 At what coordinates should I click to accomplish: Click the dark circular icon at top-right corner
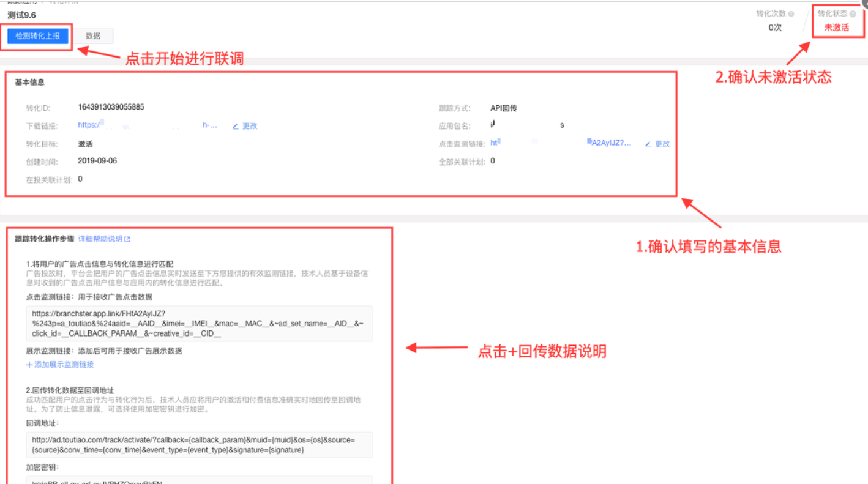point(862,4)
